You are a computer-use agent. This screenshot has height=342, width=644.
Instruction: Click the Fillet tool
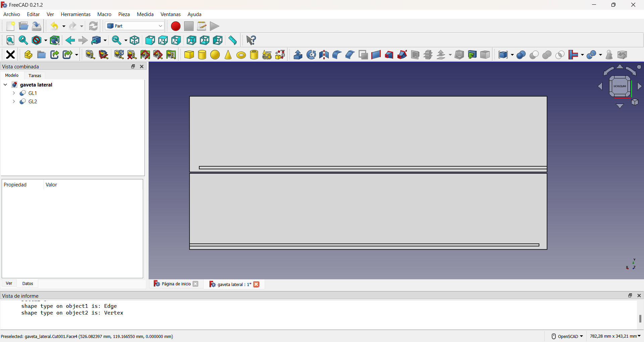click(337, 55)
